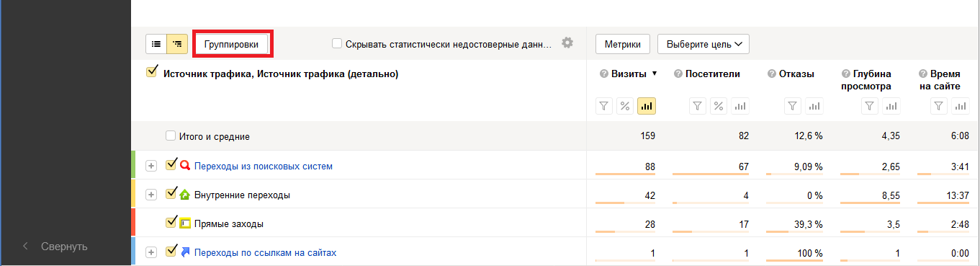The height and width of the screenshot is (266, 980).
Task: Select the tree view icon
Action: click(177, 44)
